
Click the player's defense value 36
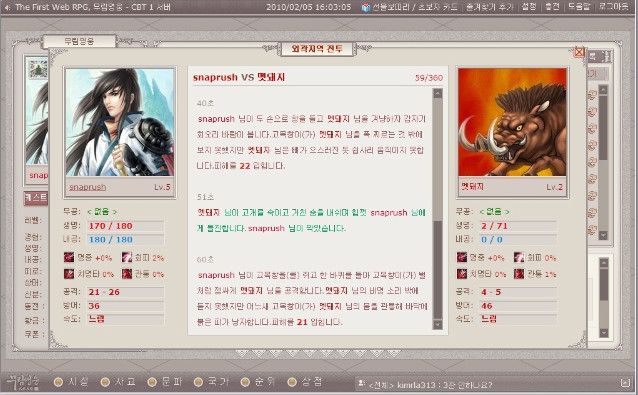point(94,306)
